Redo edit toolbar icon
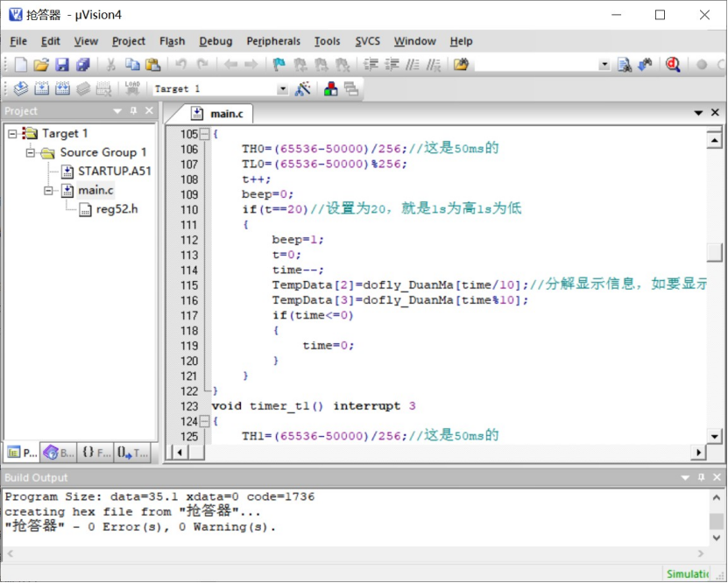The image size is (728, 583). coord(202,65)
